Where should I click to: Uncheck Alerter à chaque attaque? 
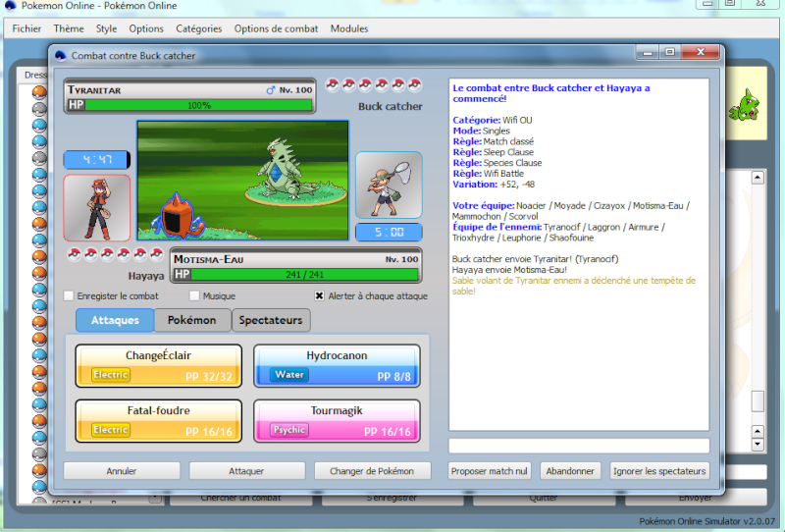tap(319, 296)
